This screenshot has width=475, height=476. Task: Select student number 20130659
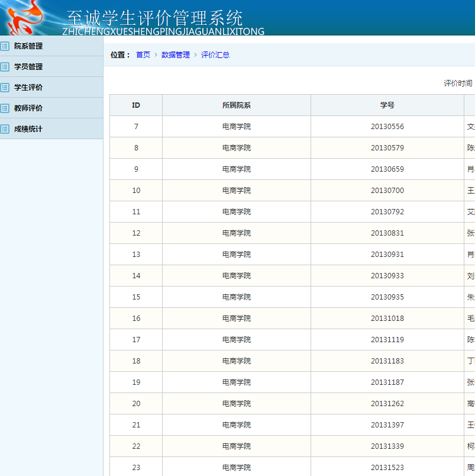[x=387, y=169]
